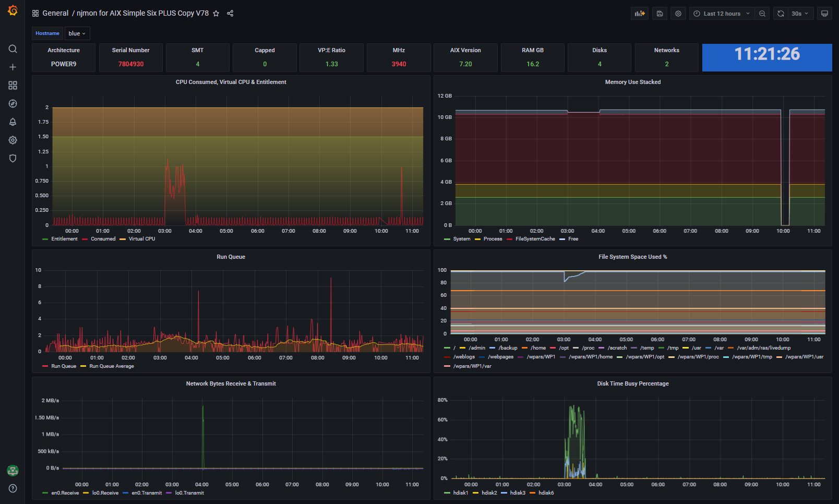839x504 pixels.
Task: Toggle hdisk3 series in disk legend
Action: 517,493
